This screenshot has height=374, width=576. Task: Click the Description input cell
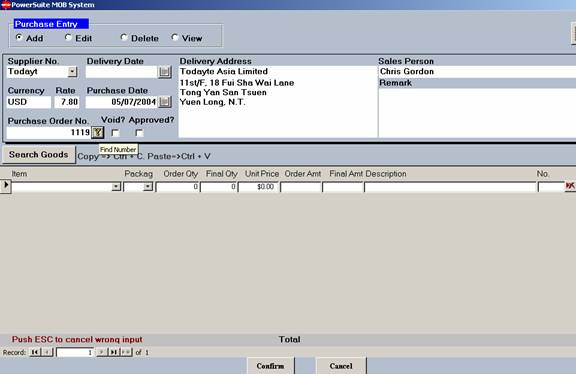(x=450, y=187)
